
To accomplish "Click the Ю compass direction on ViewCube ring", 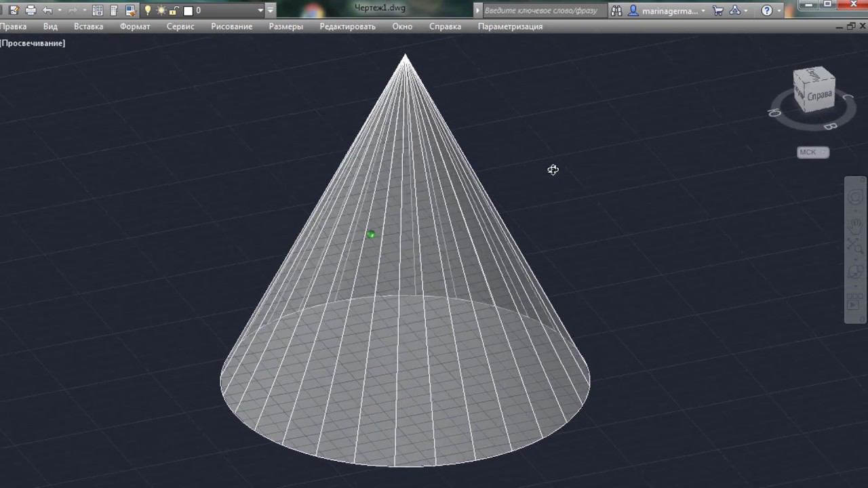I will [x=774, y=113].
